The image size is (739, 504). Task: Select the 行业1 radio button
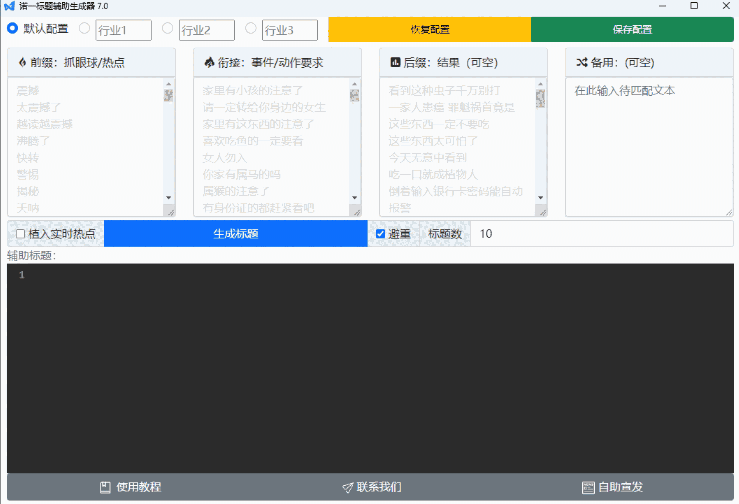click(84, 29)
